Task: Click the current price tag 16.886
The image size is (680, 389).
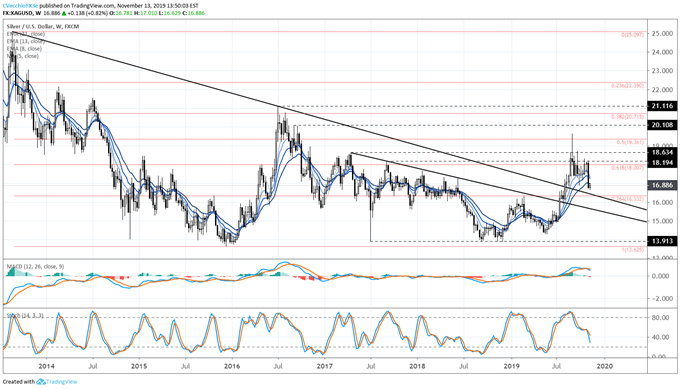Action: point(662,185)
